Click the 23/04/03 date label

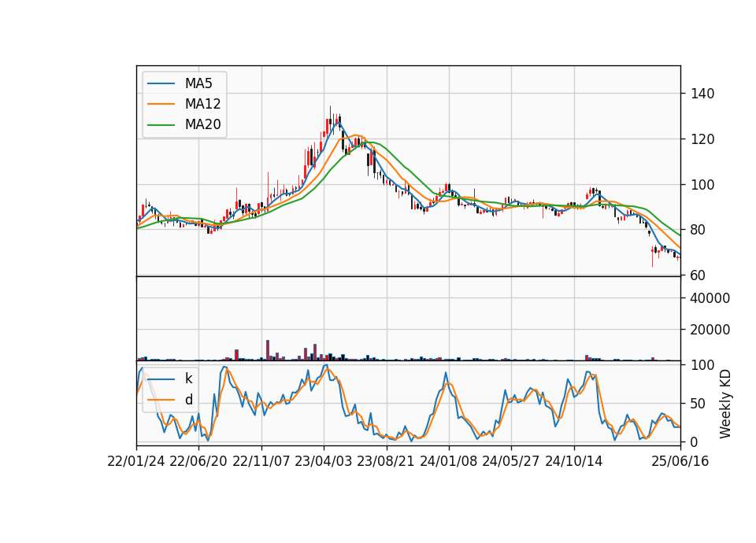coord(324,461)
